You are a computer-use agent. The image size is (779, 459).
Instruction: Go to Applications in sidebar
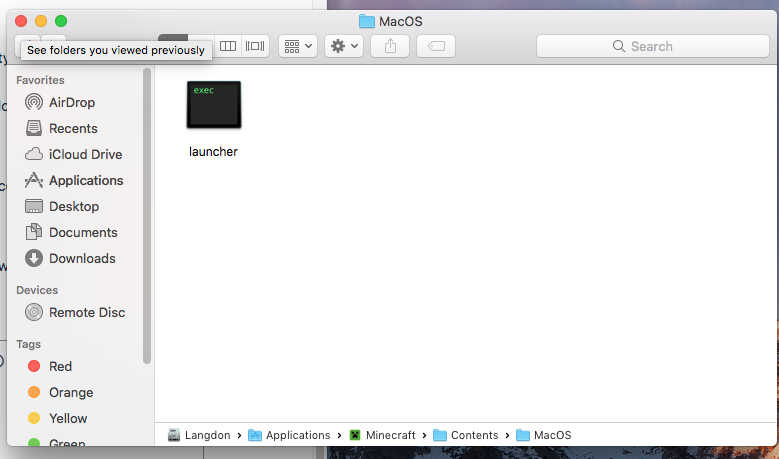click(x=74, y=180)
